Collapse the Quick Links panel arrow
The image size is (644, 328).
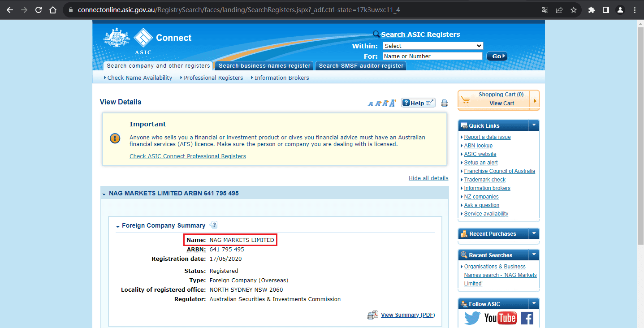tap(534, 125)
